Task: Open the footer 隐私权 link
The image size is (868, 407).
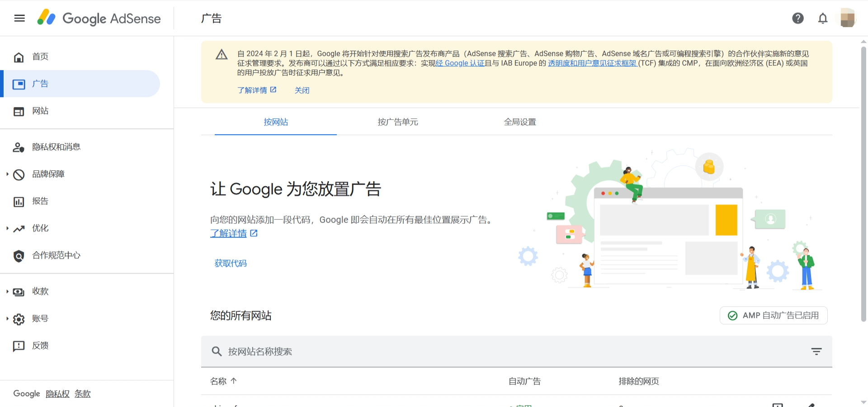Action: [x=58, y=393]
